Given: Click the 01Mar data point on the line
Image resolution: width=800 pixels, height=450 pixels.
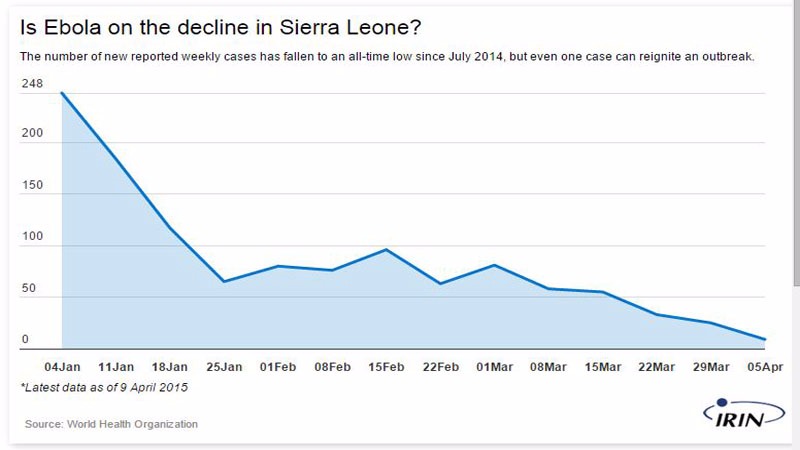Looking at the screenshot, I should [x=494, y=265].
